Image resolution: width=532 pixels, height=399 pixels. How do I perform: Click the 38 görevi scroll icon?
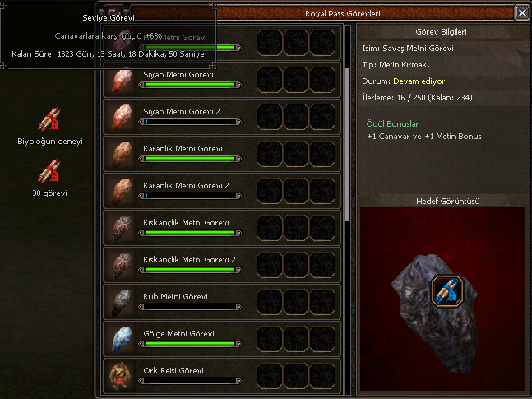pos(49,171)
